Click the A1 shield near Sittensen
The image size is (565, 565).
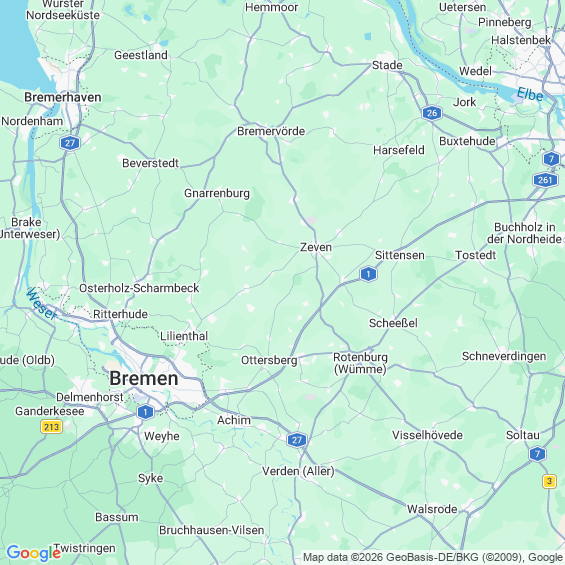[x=368, y=274]
